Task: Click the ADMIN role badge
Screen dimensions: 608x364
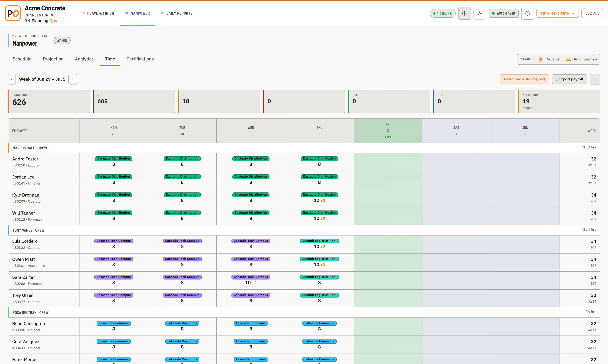Action: coord(62,41)
